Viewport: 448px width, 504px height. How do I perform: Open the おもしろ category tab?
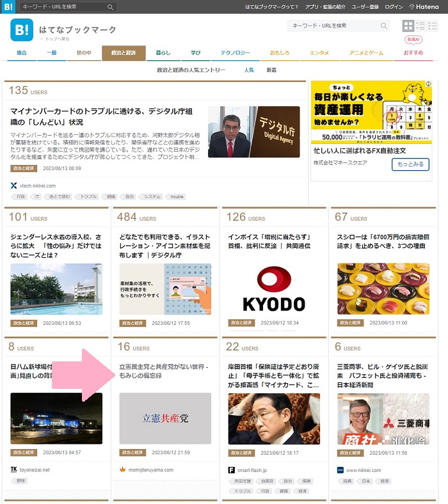click(280, 52)
